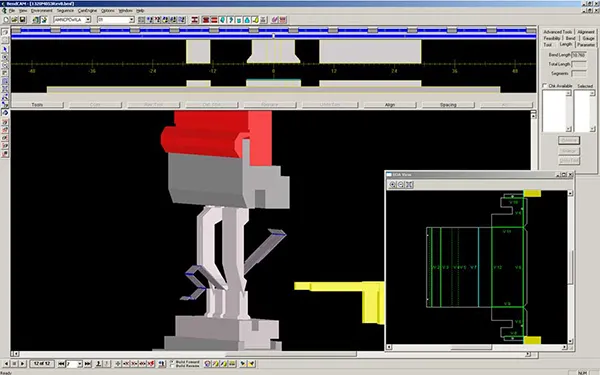Click the zoom out magnifier in the BDA View window
Viewport: 600px width, 375px height.
tap(401, 185)
